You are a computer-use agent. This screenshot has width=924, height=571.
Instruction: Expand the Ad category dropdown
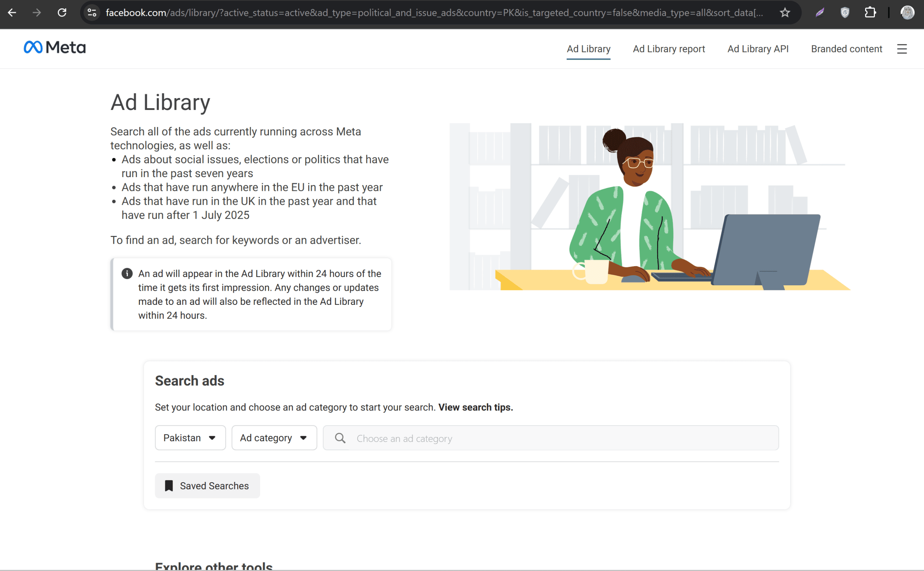274,438
